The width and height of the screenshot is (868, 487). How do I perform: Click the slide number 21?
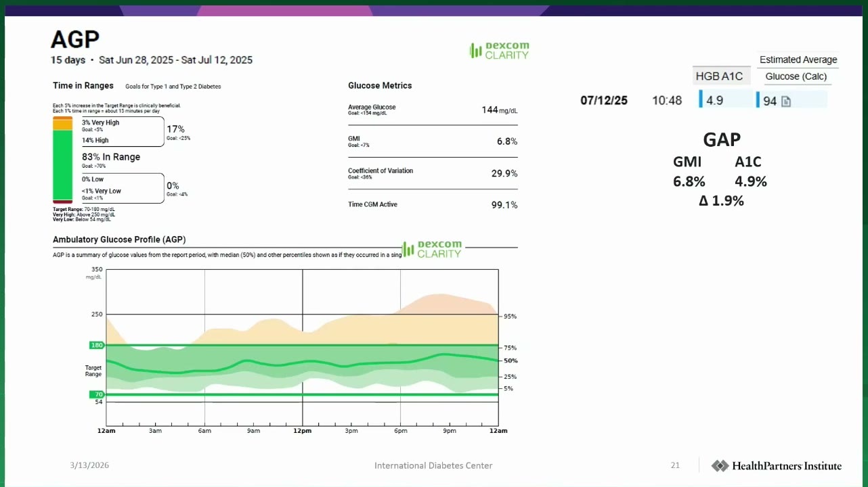675,465
